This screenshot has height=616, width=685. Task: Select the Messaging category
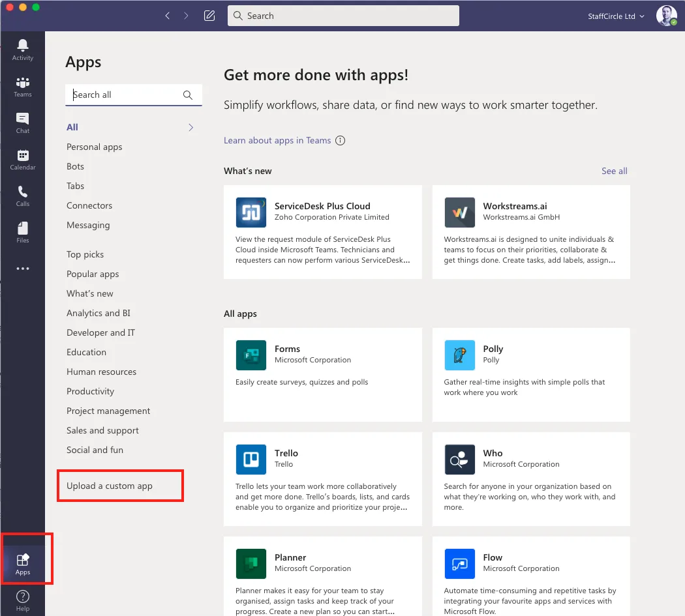(x=88, y=226)
